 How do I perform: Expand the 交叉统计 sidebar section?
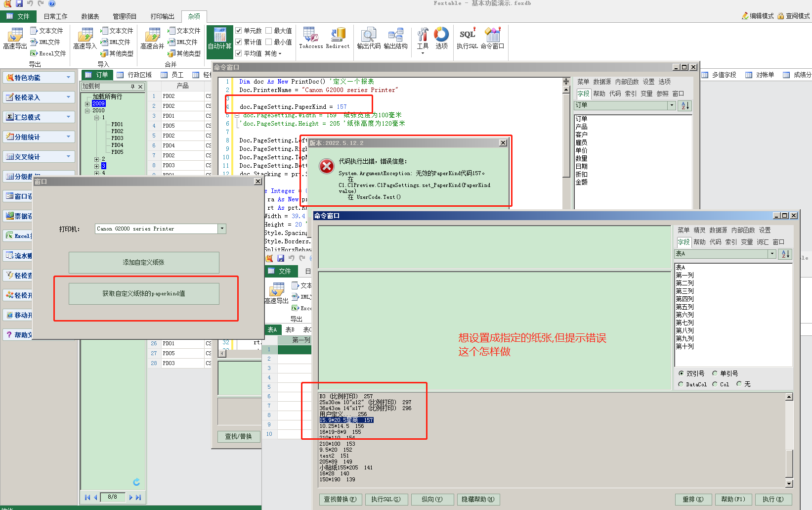[39, 157]
